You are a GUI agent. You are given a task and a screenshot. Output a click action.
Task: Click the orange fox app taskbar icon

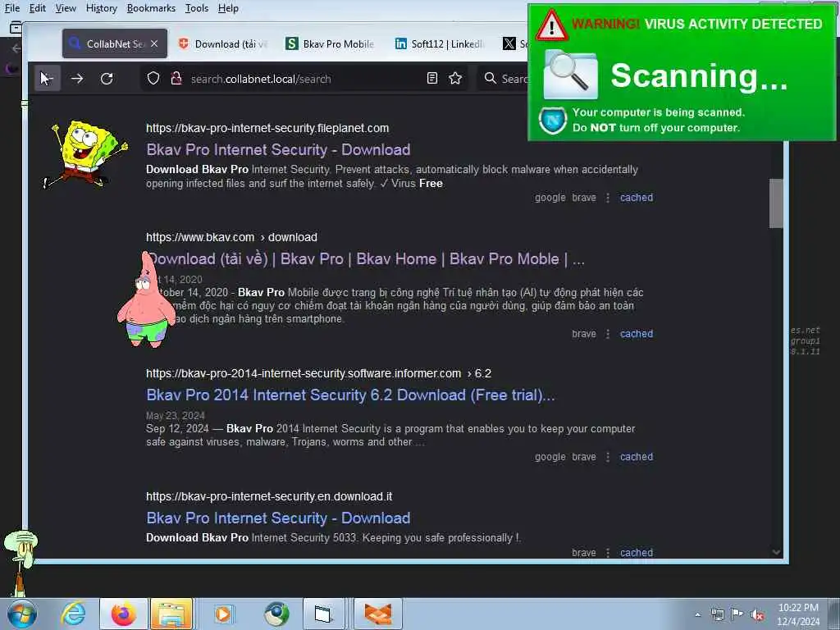[377, 614]
